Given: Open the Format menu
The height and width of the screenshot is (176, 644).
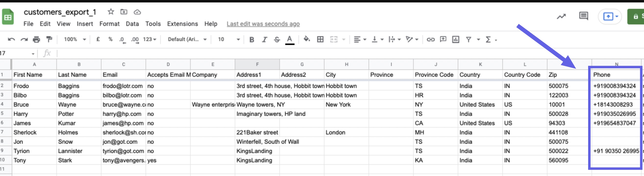Looking at the screenshot, I should coord(109,24).
